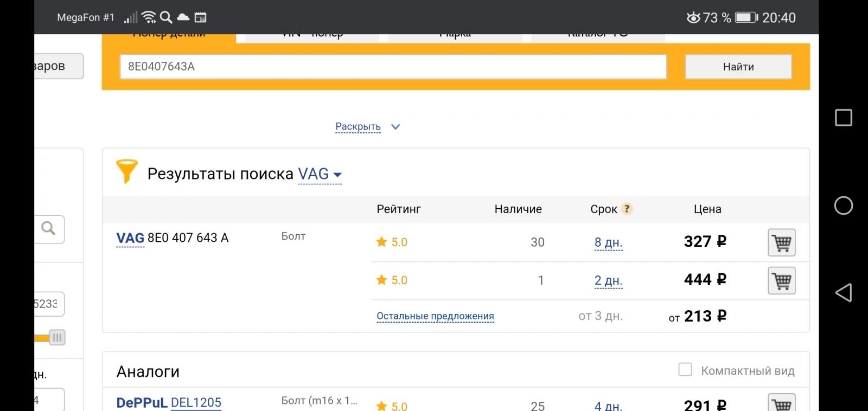This screenshot has width=868, height=411.
Task: Click the 20:40 clock in status bar
Action: pos(779,17)
